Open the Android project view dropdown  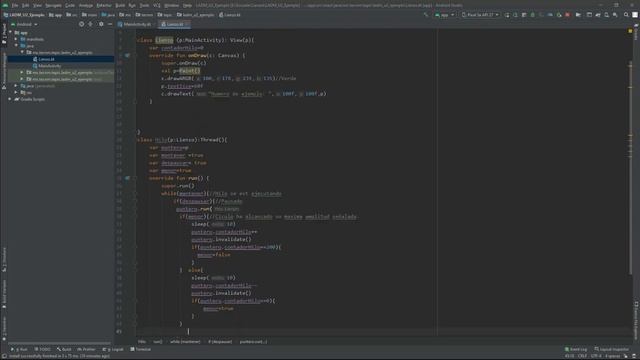click(24, 24)
